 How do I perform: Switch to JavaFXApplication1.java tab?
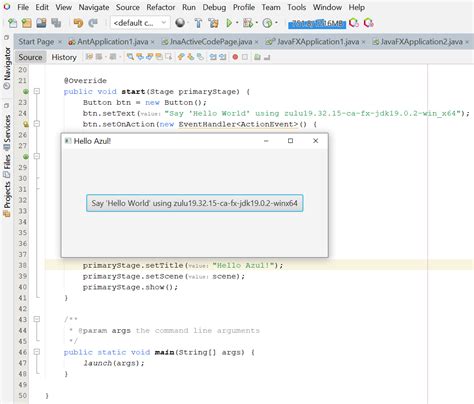[x=314, y=42]
